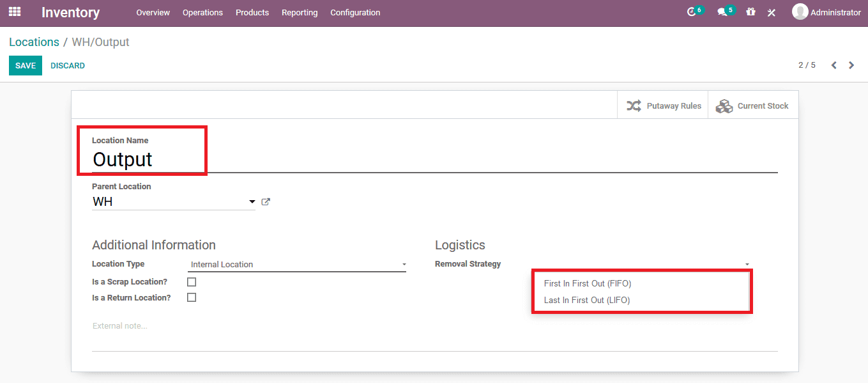Go to next record arrow
This screenshot has width=868, height=383.
click(851, 65)
